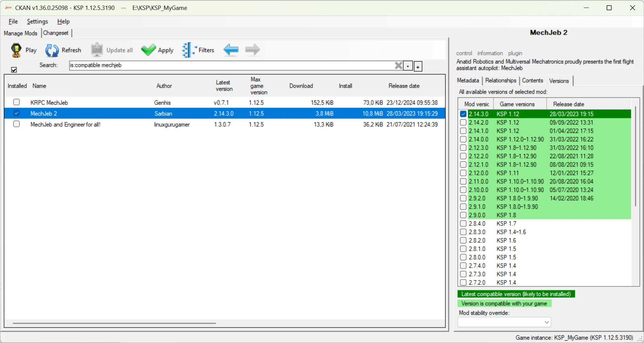Check version 2.14.2.0 checkbox

463,122
